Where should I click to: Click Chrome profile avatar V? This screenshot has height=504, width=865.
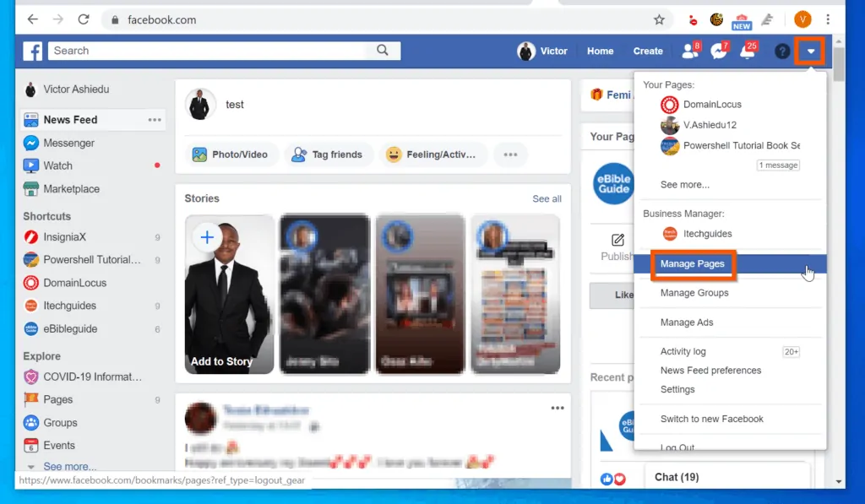tap(802, 20)
